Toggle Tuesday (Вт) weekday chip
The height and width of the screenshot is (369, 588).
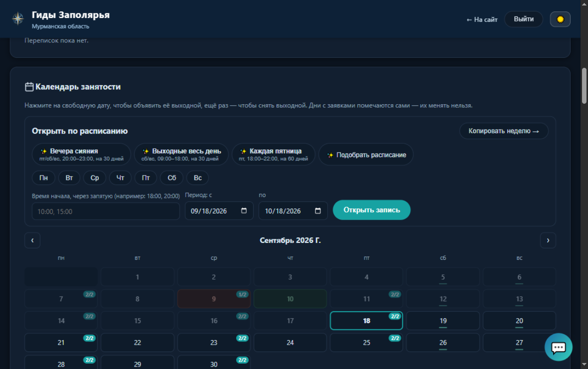pyautogui.click(x=69, y=178)
